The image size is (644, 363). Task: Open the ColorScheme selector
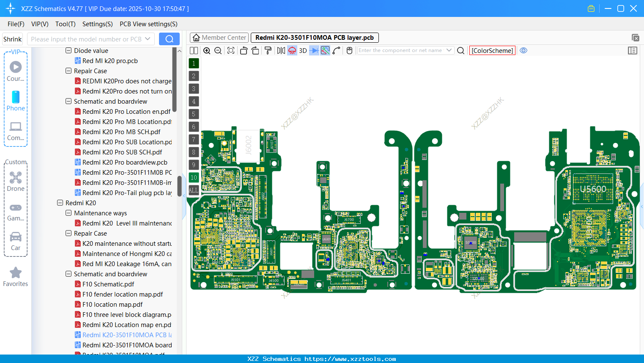pyautogui.click(x=492, y=50)
